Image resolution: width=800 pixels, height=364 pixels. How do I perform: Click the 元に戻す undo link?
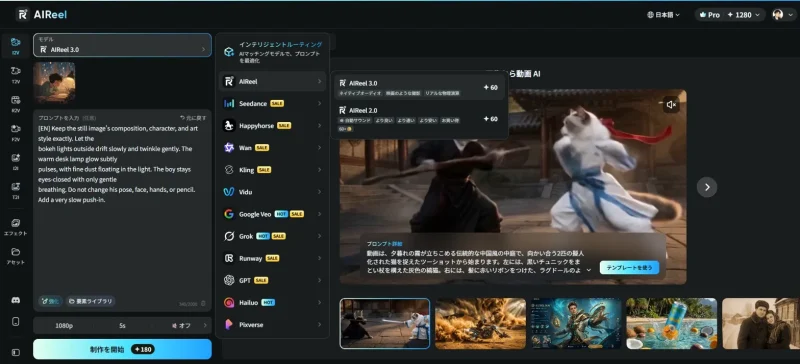click(193, 117)
